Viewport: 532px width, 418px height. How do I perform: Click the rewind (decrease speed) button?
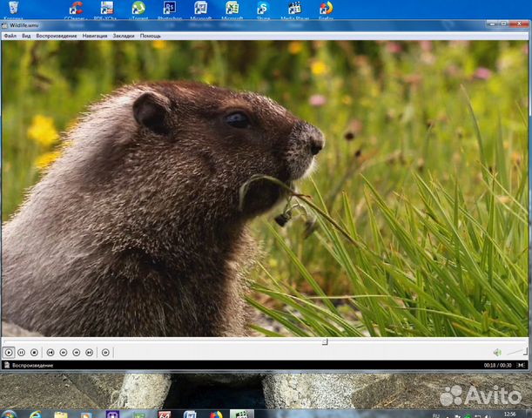pos(64,353)
